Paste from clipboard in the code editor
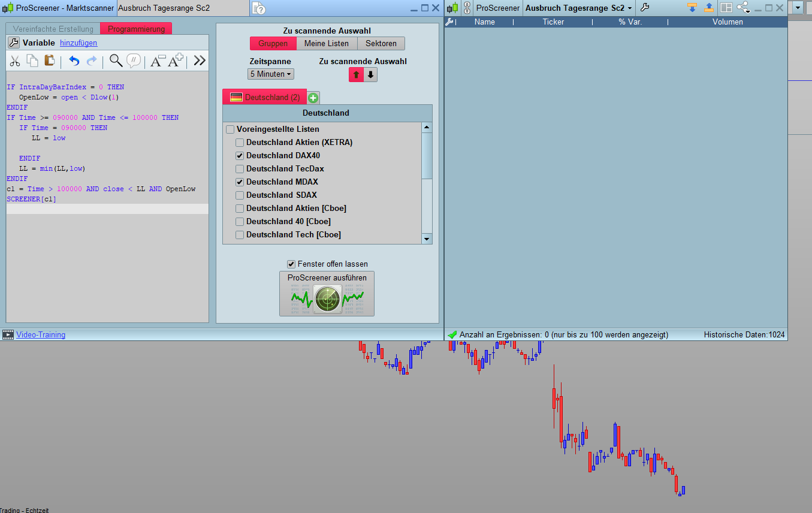This screenshot has width=812, height=513. [x=50, y=61]
